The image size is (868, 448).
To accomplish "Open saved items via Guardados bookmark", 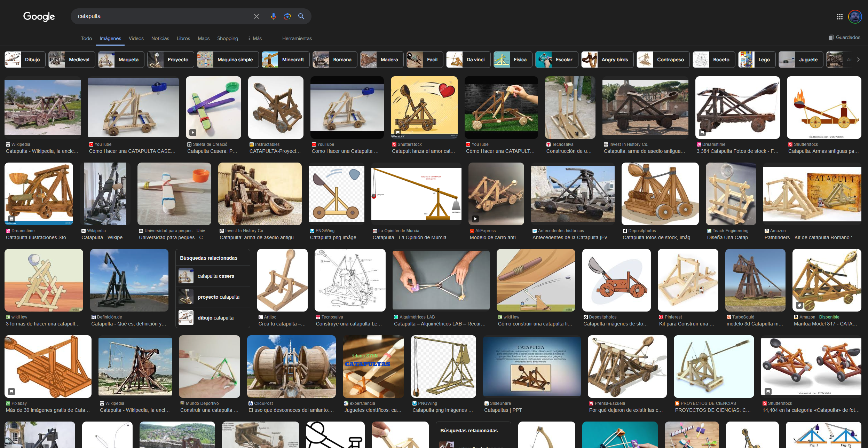I will 844,37.
